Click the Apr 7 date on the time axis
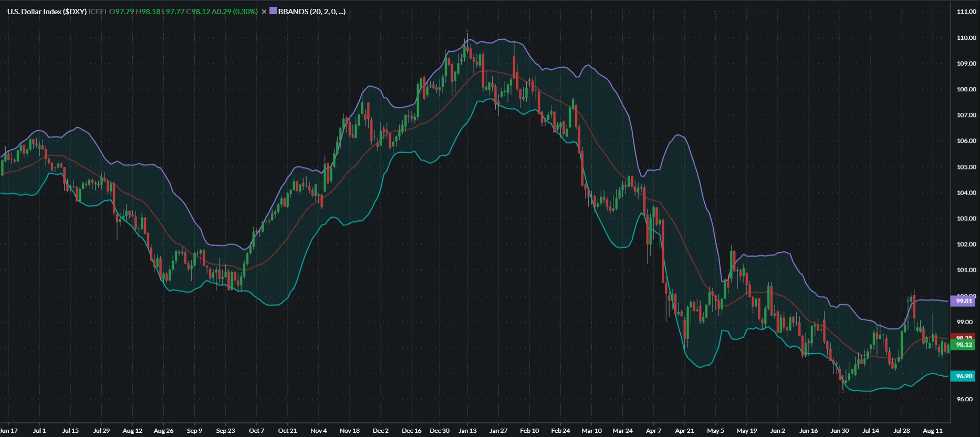This screenshot has height=437, width=980. (x=653, y=431)
